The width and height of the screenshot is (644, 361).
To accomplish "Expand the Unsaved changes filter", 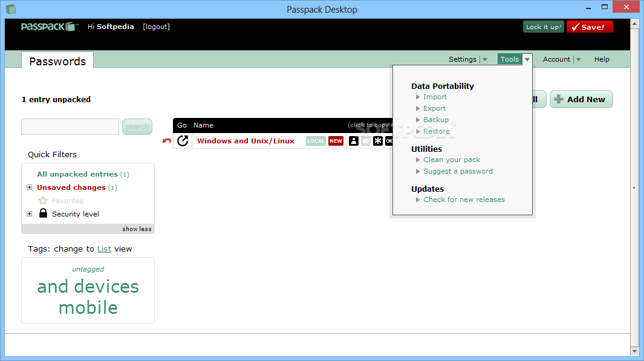I will 29,187.
